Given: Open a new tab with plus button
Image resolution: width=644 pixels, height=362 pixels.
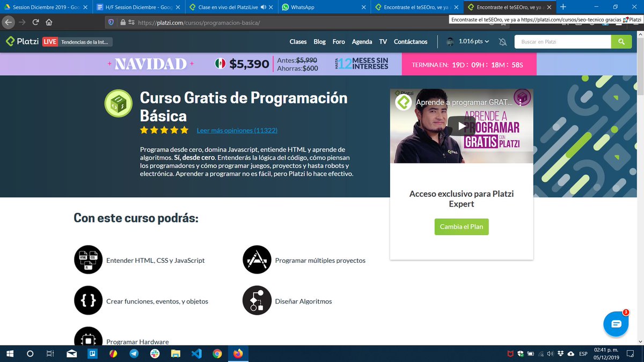Looking at the screenshot, I should coord(563,7).
